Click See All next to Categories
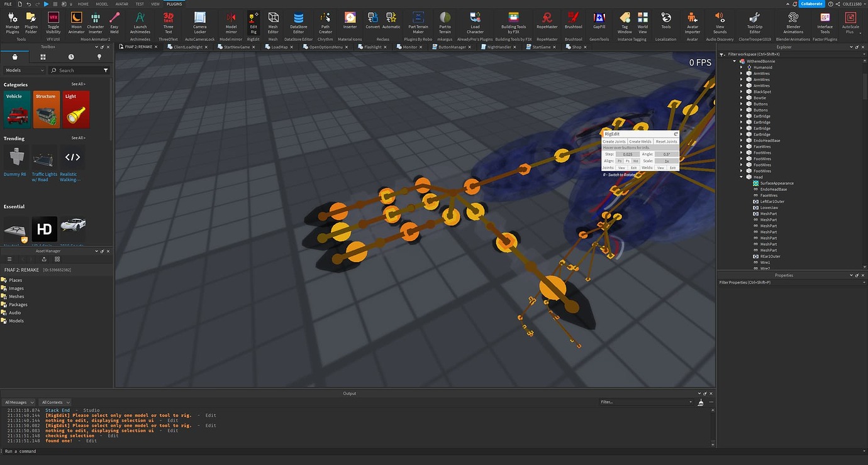This screenshot has height=465, width=868. point(78,84)
